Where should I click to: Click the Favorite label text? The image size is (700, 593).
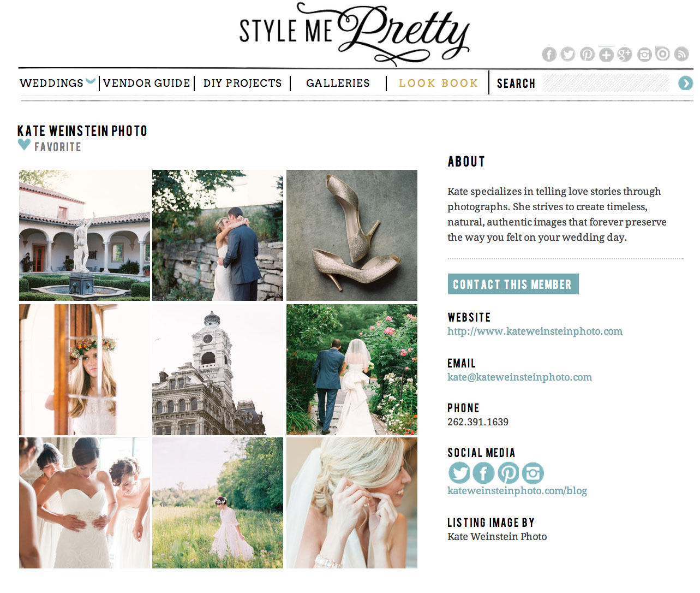point(58,147)
